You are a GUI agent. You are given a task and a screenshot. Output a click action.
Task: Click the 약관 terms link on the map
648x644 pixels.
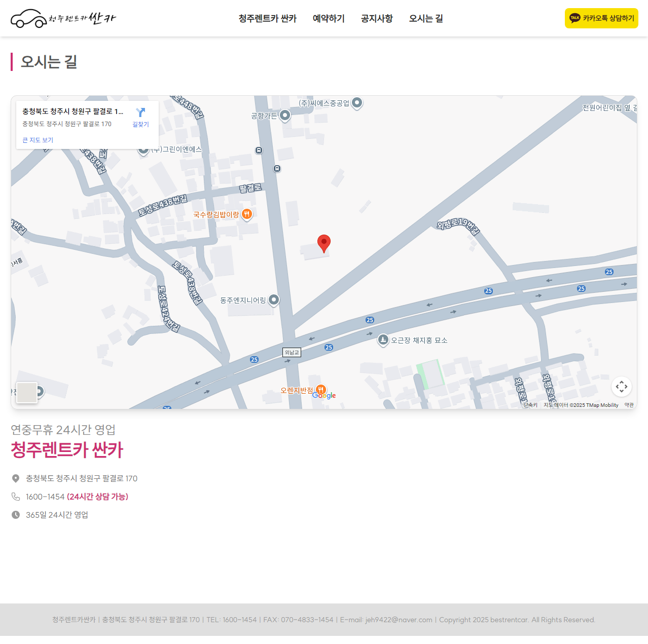tap(629, 405)
